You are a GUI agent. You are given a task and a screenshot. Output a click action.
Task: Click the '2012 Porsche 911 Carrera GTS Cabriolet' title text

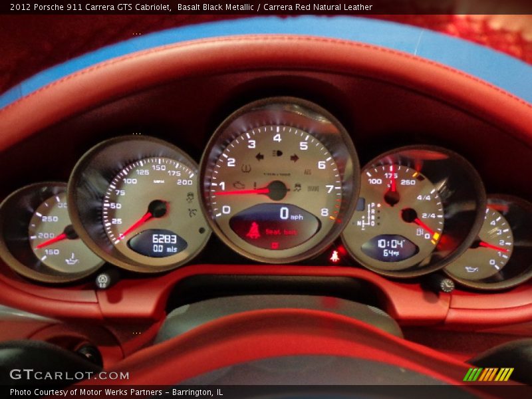coord(90,7)
